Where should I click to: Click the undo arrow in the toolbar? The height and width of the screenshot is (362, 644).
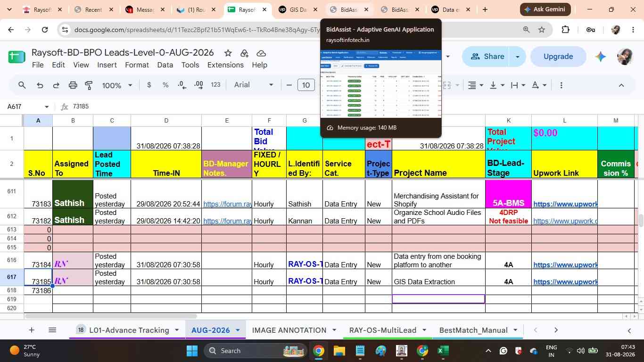coord(40,85)
